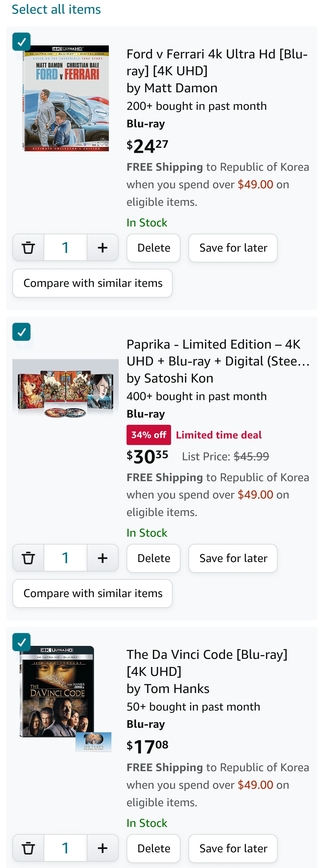Delete Ford v Ferrari from cart
Image resolution: width=323 pixels, height=868 pixels.
pyautogui.click(x=153, y=248)
